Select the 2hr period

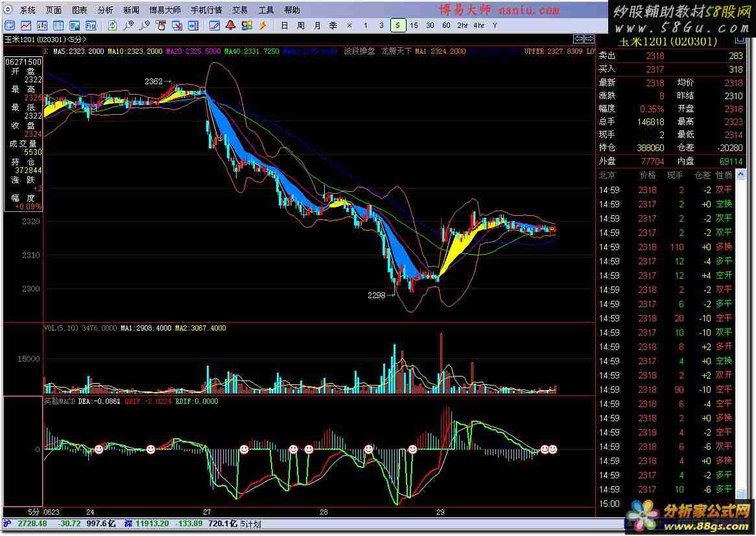click(462, 25)
